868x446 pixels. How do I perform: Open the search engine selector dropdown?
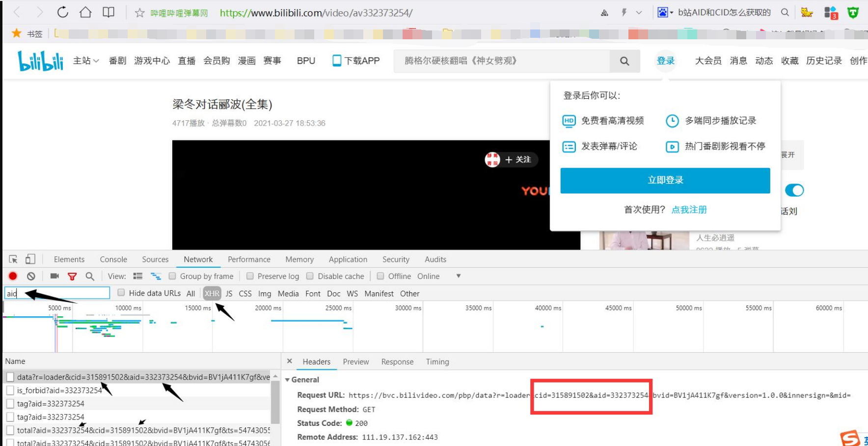pos(665,12)
